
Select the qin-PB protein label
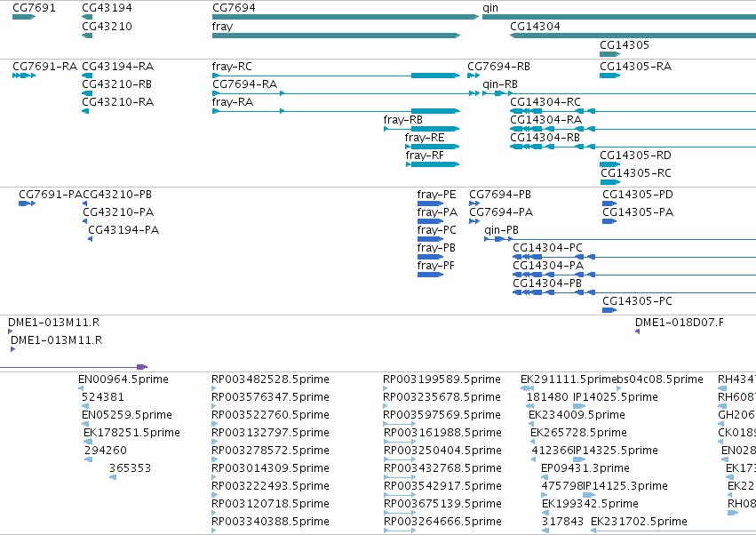tap(501, 230)
